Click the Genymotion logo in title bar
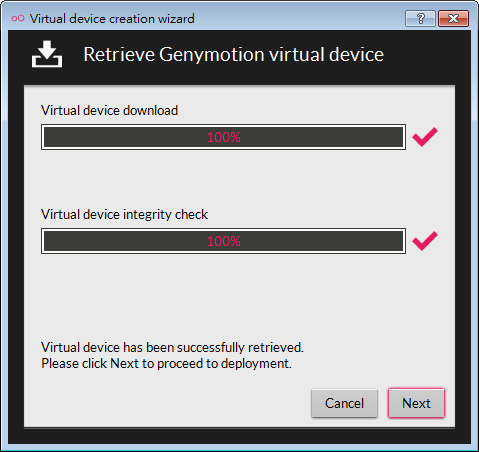This screenshot has height=452, width=479. (18, 18)
